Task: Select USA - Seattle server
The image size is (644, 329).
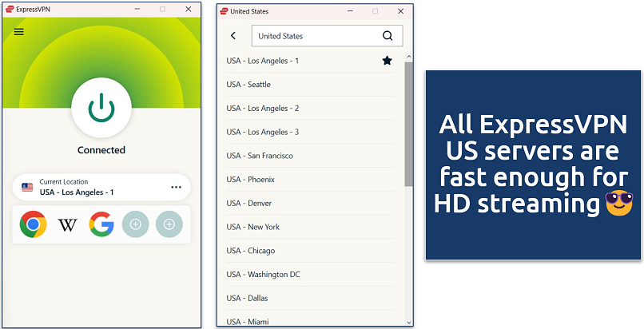Action: [x=310, y=85]
